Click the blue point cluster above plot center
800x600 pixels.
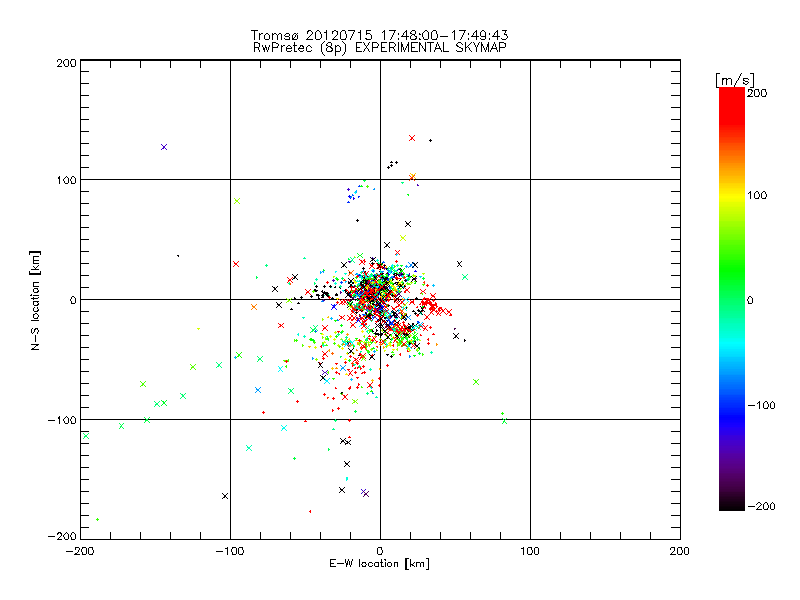point(352,194)
